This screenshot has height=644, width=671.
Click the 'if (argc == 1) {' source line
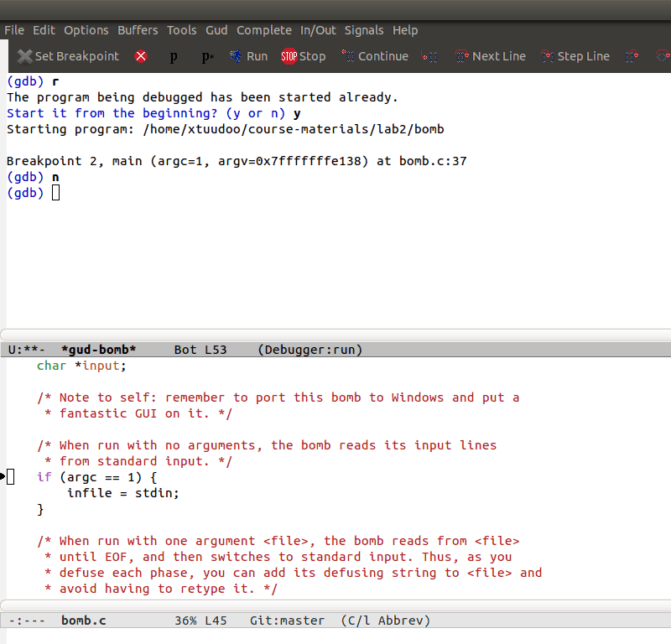click(97, 477)
